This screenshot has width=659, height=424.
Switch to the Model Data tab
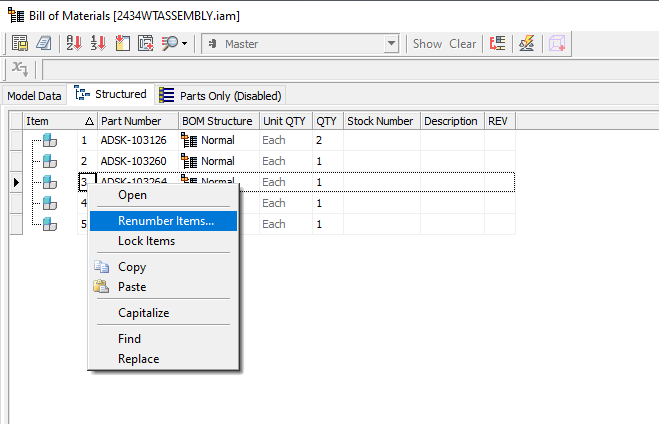(34, 96)
